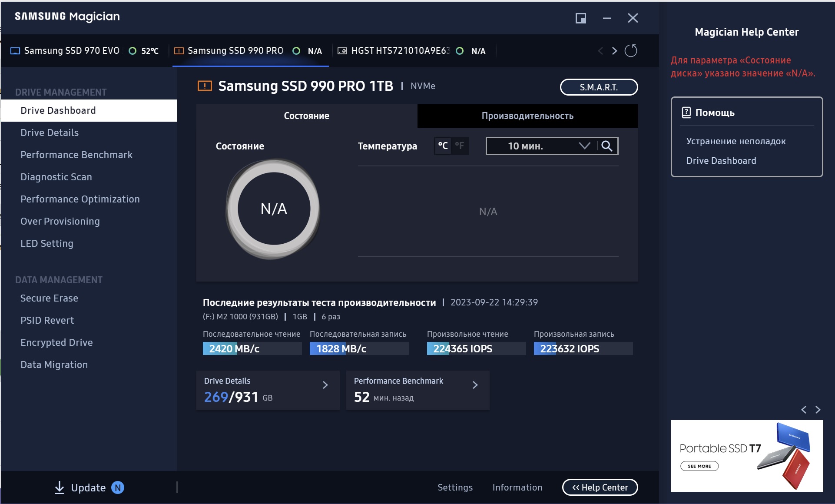Switch to the Производительность tab

527,116
